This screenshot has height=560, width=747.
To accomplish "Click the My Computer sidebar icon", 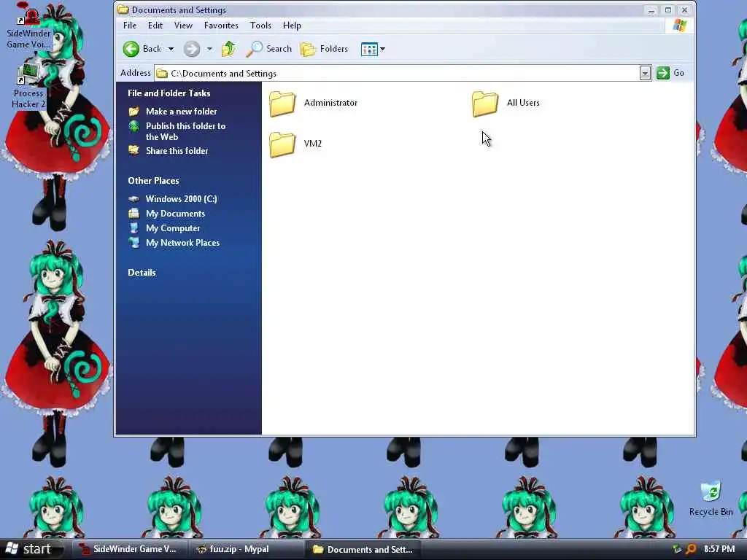I will coord(134,228).
